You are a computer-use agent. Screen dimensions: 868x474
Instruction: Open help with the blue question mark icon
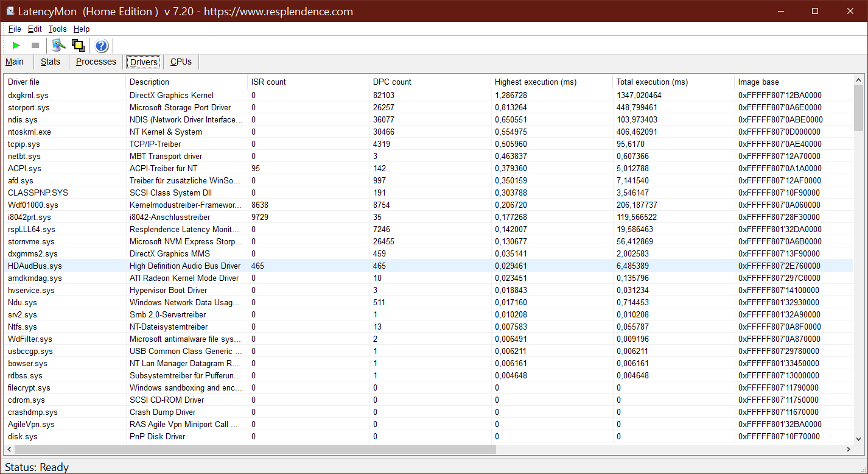click(x=102, y=46)
